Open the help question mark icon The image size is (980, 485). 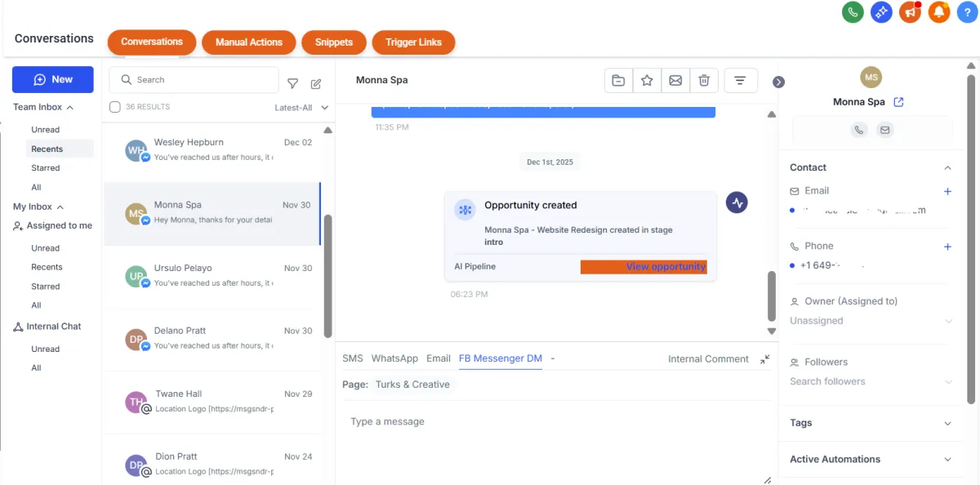pos(967,12)
